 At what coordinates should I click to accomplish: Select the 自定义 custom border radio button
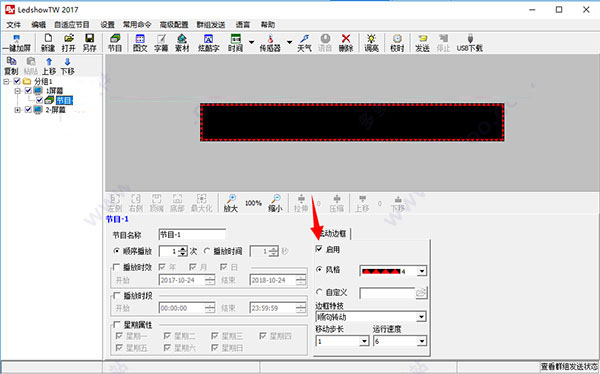(319, 292)
